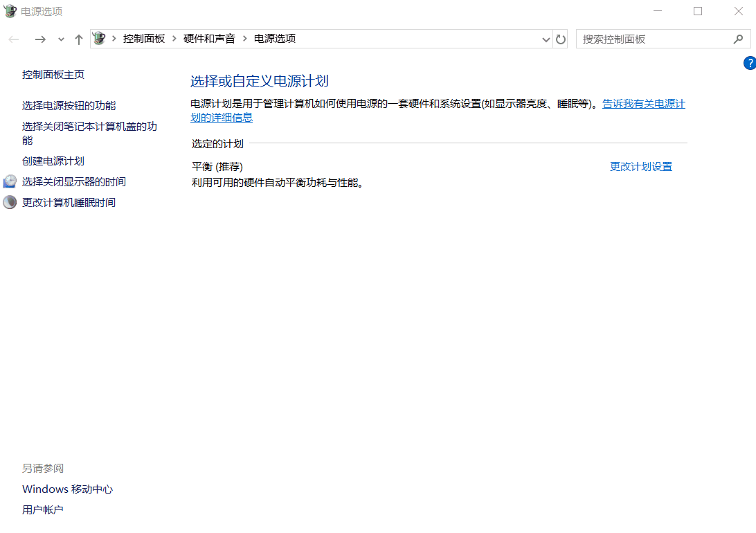Click the 选择关闭显示器的时间 monitor icon
756x533 pixels.
coord(10,182)
